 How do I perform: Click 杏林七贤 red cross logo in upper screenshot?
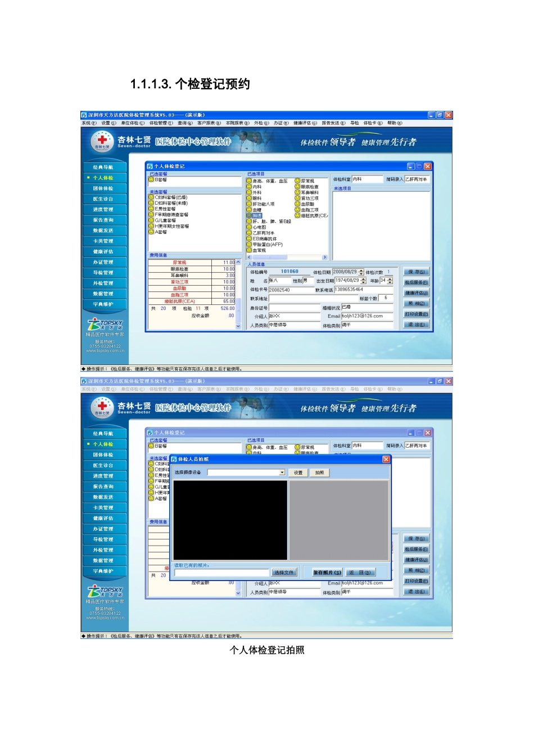point(102,141)
